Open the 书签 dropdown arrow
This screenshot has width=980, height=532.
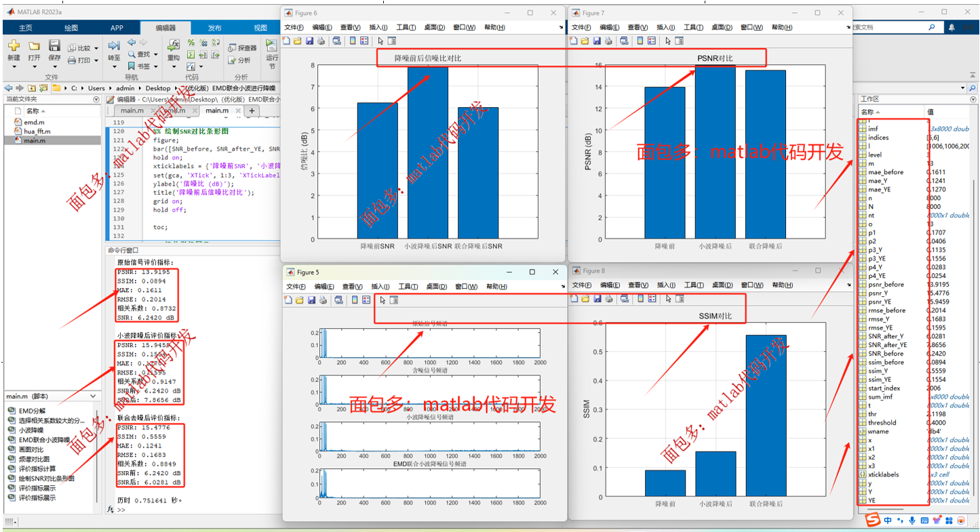click(157, 66)
